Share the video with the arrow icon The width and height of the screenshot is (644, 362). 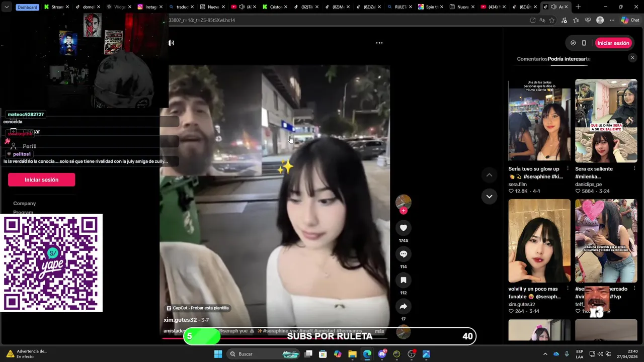pos(403,306)
